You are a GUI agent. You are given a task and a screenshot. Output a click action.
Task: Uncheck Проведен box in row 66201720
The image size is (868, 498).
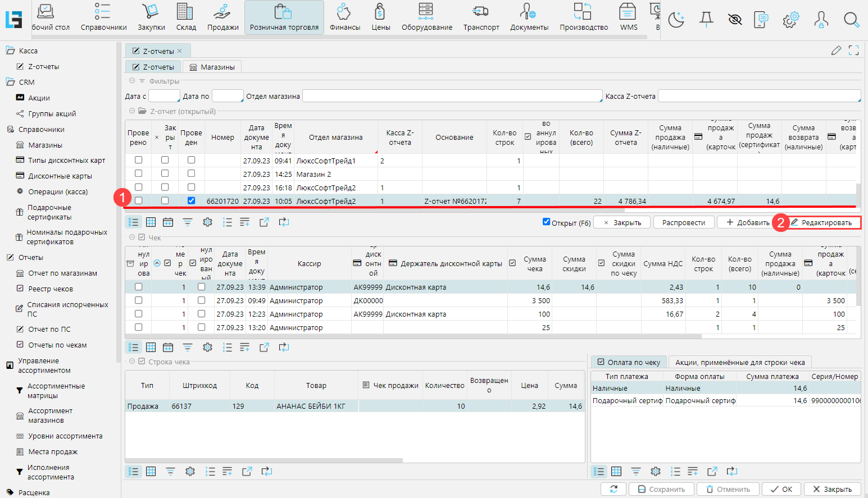[x=191, y=200]
